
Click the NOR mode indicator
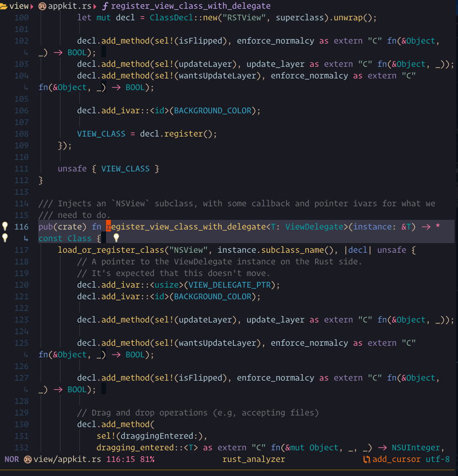click(12, 460)
